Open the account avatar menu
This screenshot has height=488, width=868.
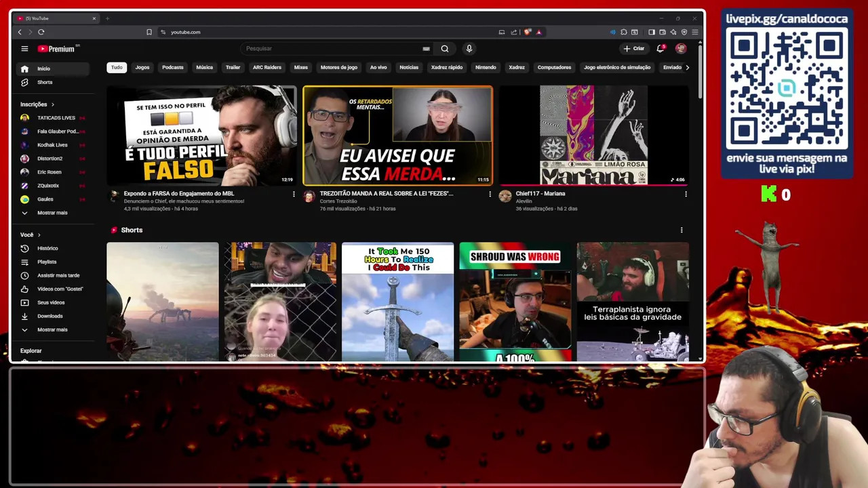tap(681, 49)
